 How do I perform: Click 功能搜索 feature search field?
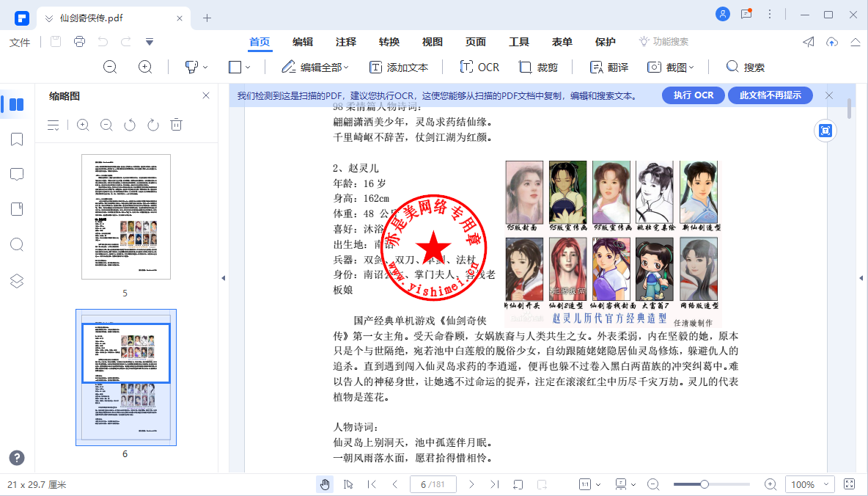pos(663,42)
